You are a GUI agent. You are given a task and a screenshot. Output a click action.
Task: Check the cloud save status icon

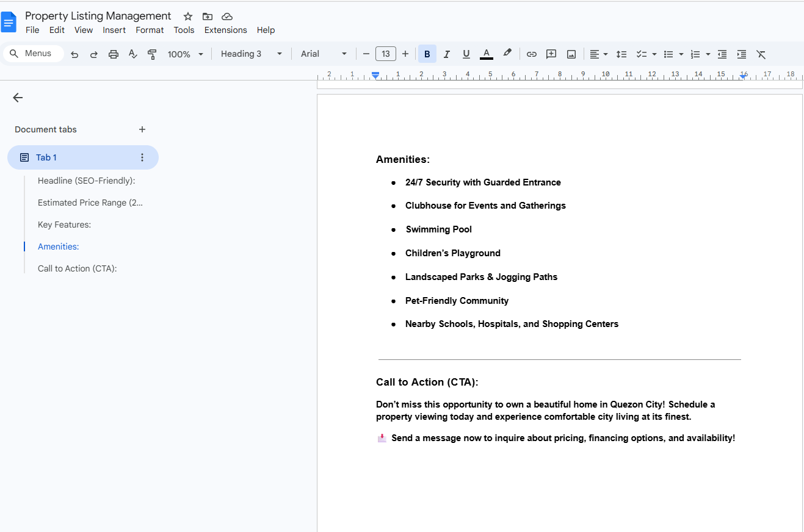pyautogui.click(x=227, y=16)
